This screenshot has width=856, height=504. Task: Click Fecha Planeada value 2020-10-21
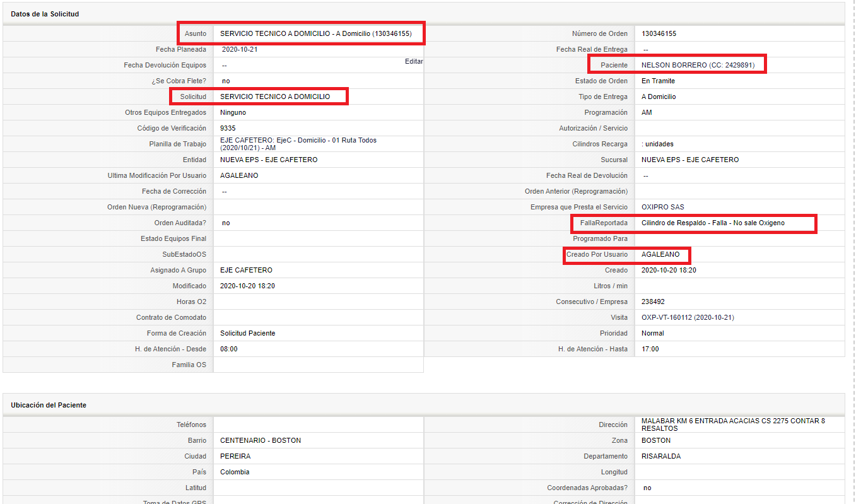click(240, 49)
